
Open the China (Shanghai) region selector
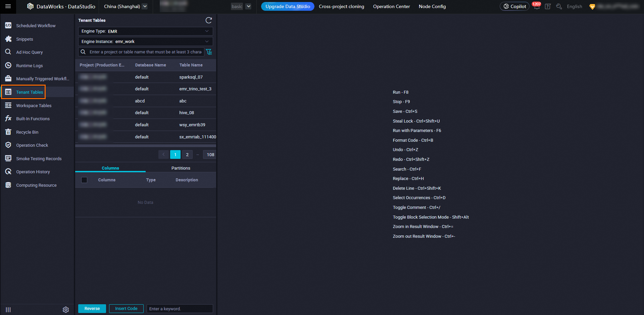[x=126, y=6]
